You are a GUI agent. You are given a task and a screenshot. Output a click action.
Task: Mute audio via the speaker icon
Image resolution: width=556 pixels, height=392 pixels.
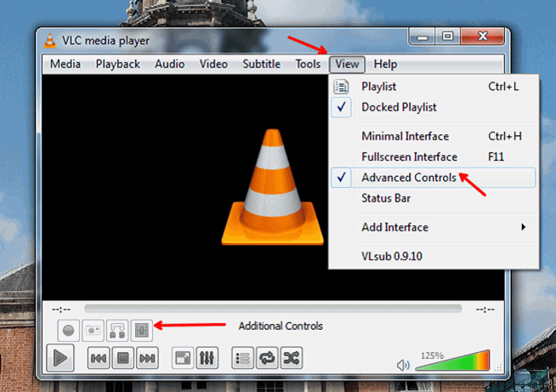(x=403, y=365)
